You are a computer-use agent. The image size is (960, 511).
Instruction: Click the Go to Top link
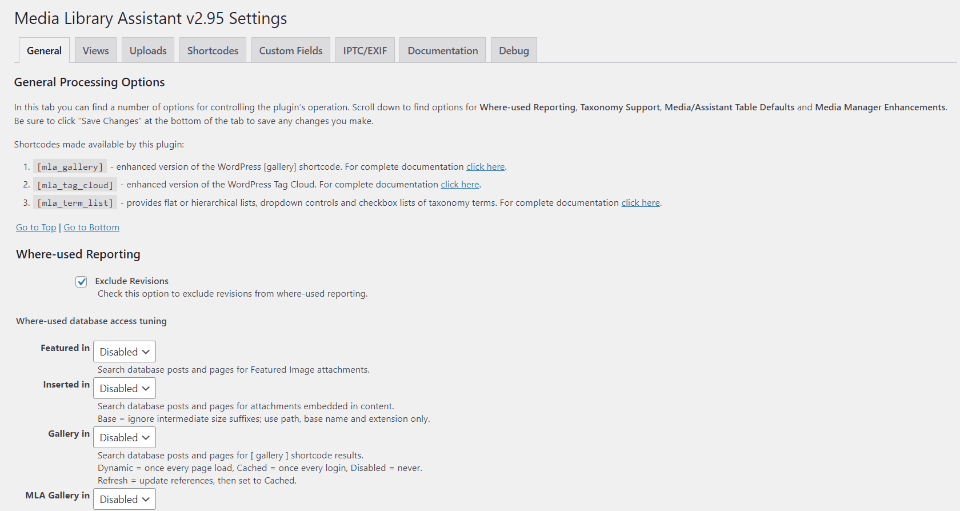tap(36, 228)
